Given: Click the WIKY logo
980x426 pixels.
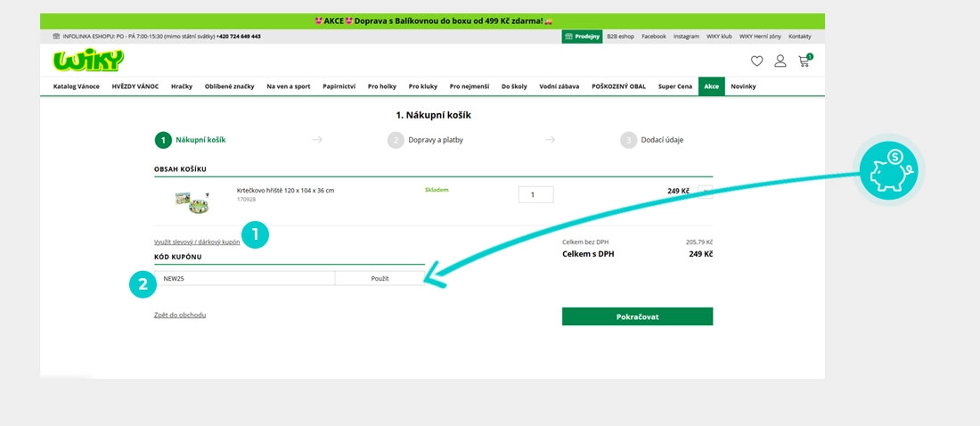Looking at the screenshot, I should [88, 61].
